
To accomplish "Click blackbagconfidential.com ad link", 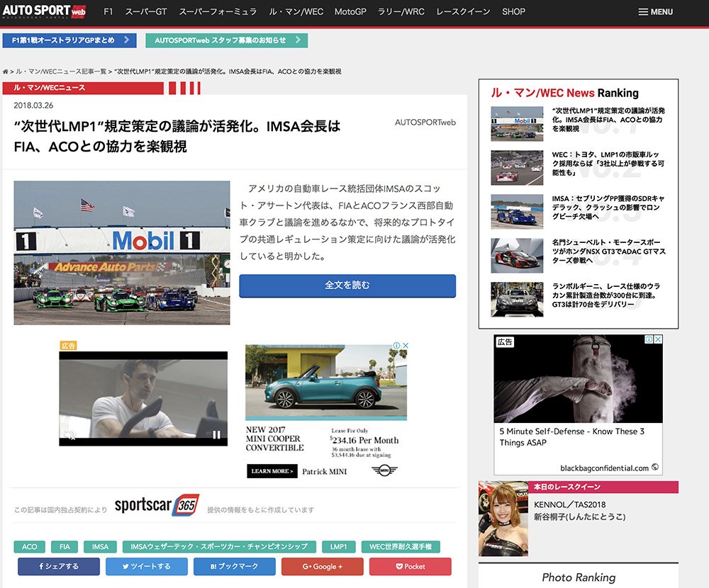I will coord(604,468).
